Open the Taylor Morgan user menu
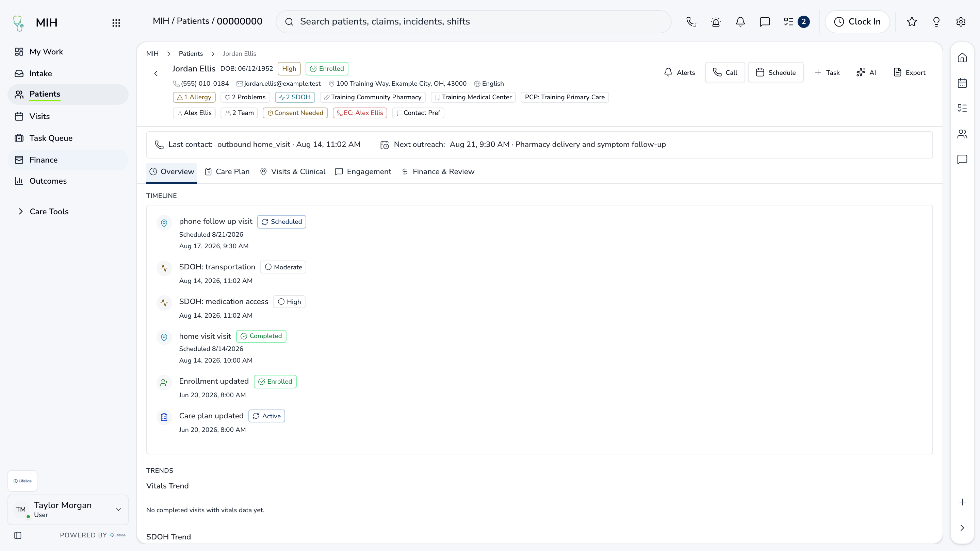 point(68,510)
